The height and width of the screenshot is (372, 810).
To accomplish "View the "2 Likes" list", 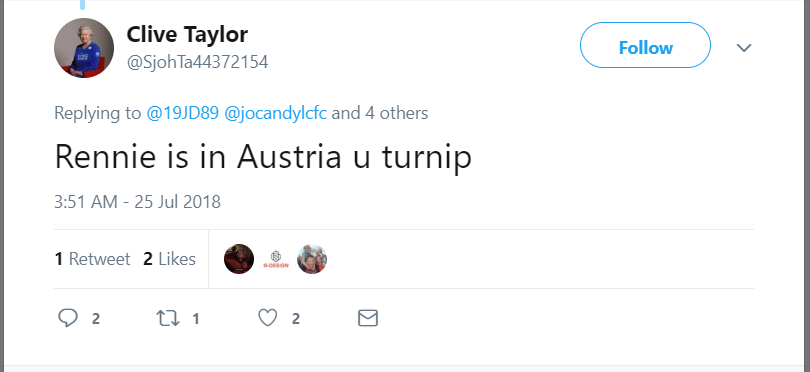I will (169, 259).
